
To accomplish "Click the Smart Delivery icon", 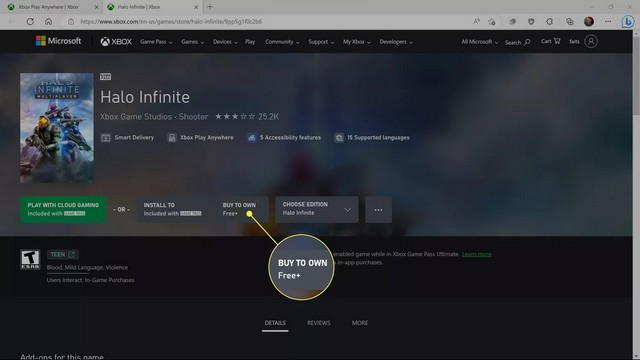I will pos(106,138).
